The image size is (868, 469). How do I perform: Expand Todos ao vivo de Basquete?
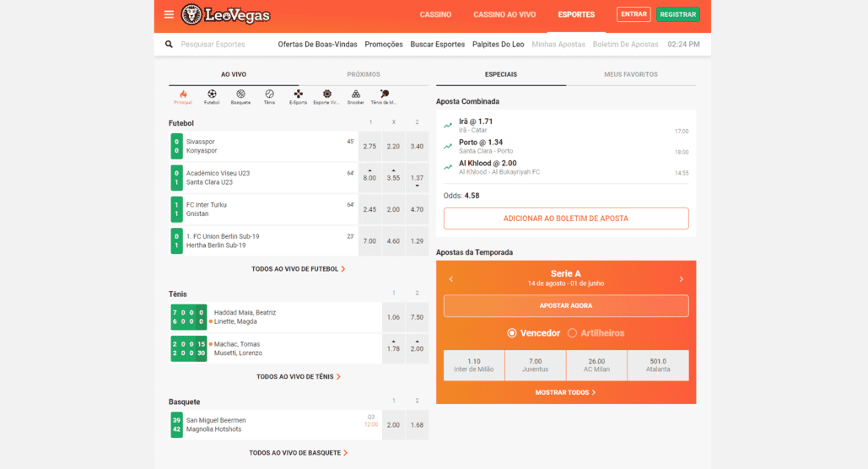click(299, 453)
